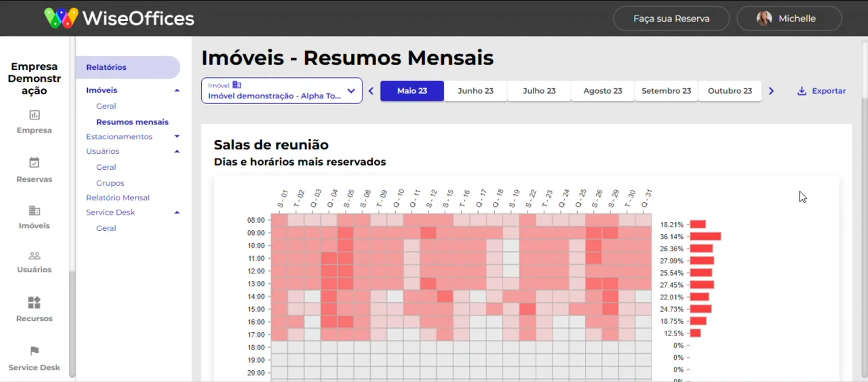Select the Agosto 23 tab
Viewport: 868px width, 382px height.
(603, 91)
